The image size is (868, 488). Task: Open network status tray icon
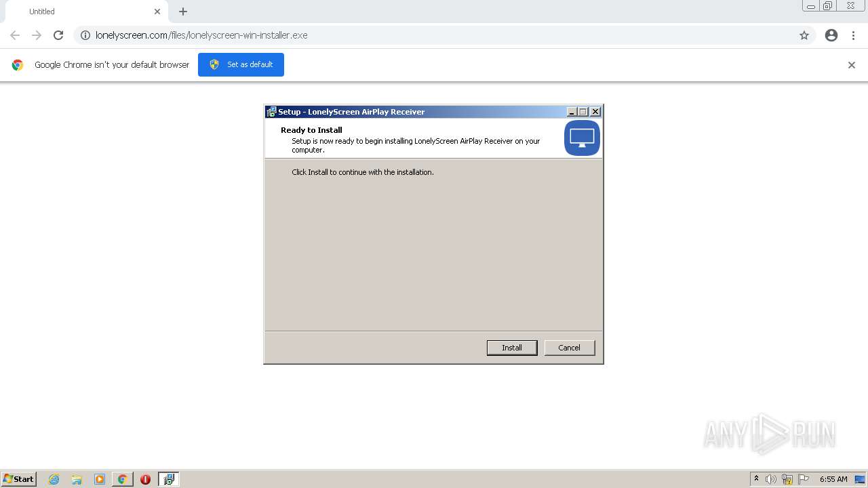coord(787,479)
